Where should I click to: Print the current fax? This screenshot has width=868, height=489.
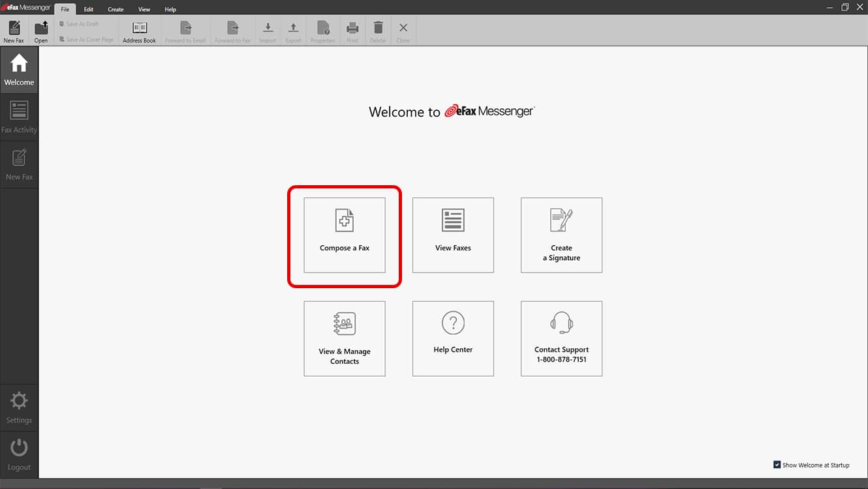(352, 30)
